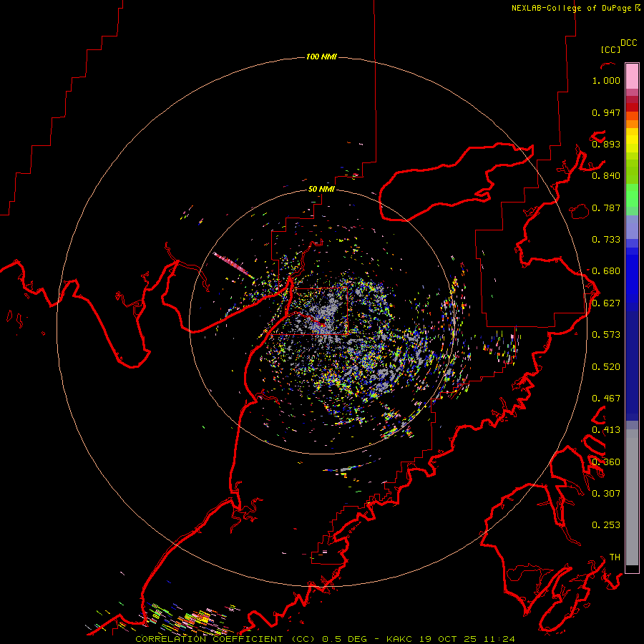Click the 19 OCT 25 date text
The width and height of the screenshot is (644, 644).
(448, 639)
